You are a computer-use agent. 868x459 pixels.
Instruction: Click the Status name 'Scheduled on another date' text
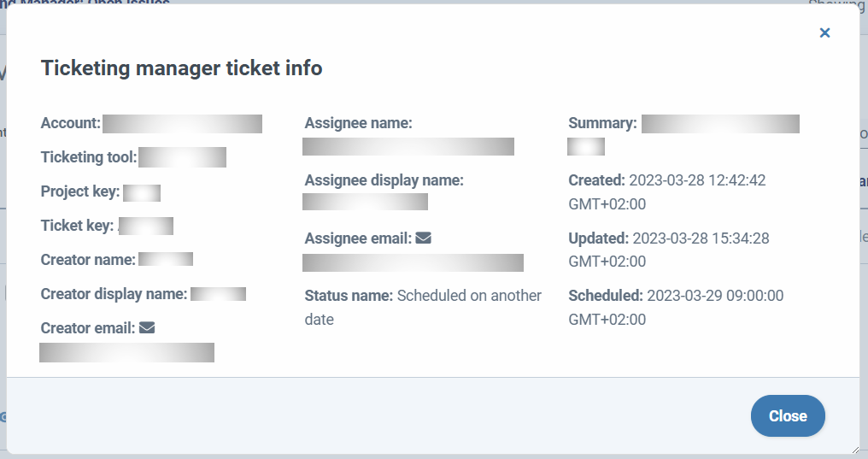point(423,308)
